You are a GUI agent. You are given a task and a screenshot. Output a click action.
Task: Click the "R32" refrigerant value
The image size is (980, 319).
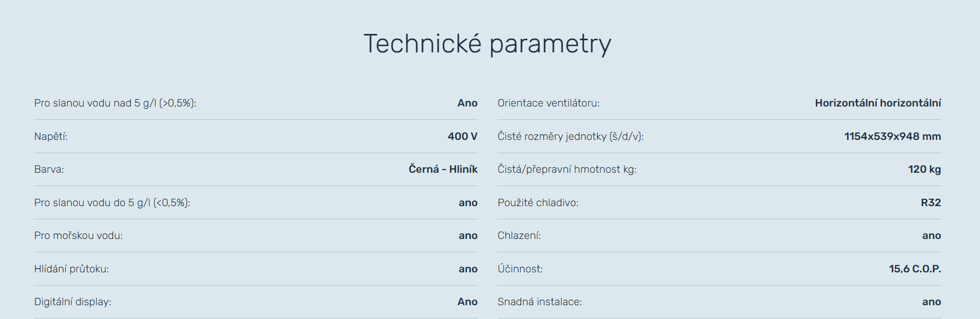click(x=931, y=203)
